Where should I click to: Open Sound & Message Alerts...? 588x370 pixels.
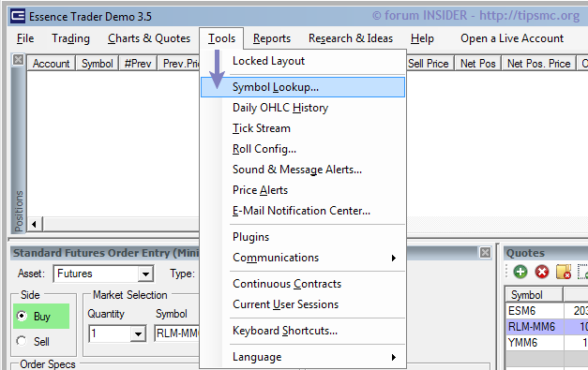303,170
